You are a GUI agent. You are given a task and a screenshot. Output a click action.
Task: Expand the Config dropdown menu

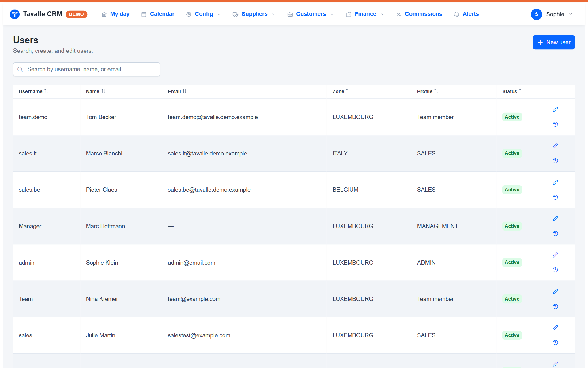pyautogui.click(x=203, y=14)
